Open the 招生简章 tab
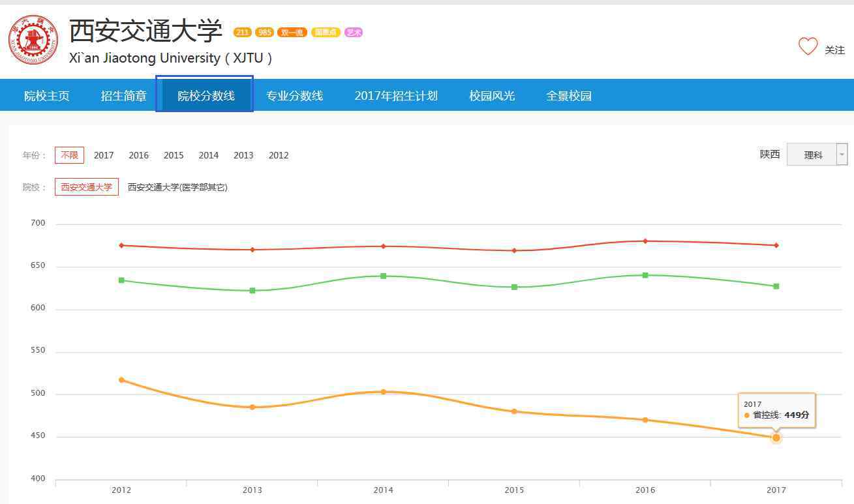 point(124,96)
